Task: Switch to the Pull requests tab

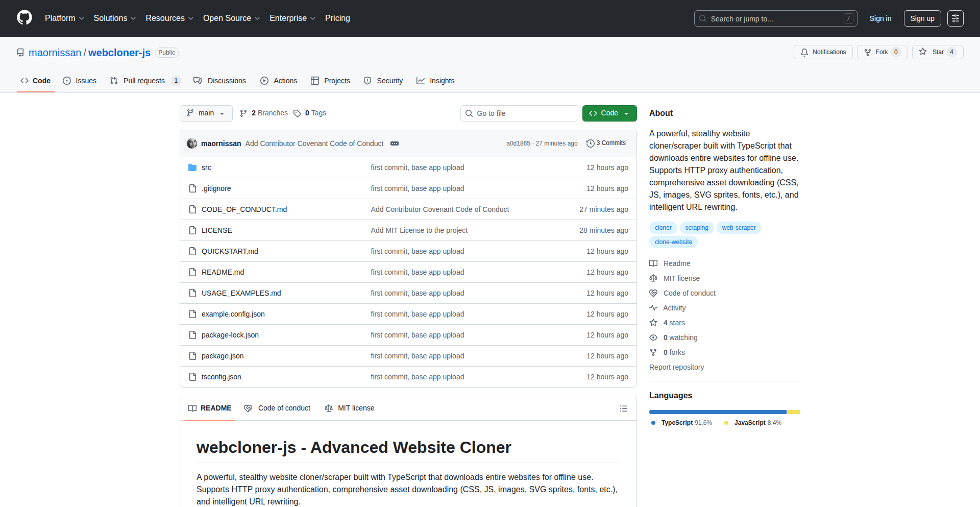Action: pos(144,81)
